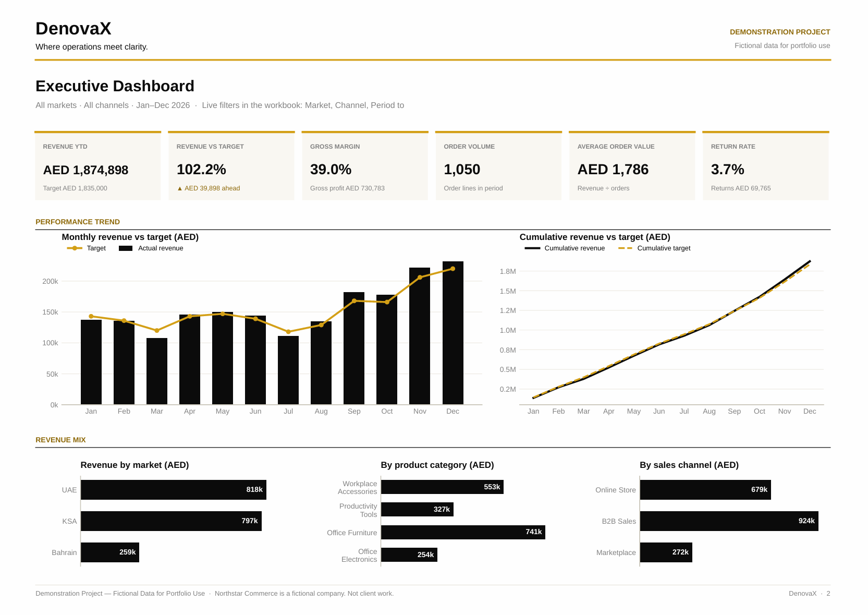
Task: Click the DenovaX brand title
Action: [x=74, y=29]
